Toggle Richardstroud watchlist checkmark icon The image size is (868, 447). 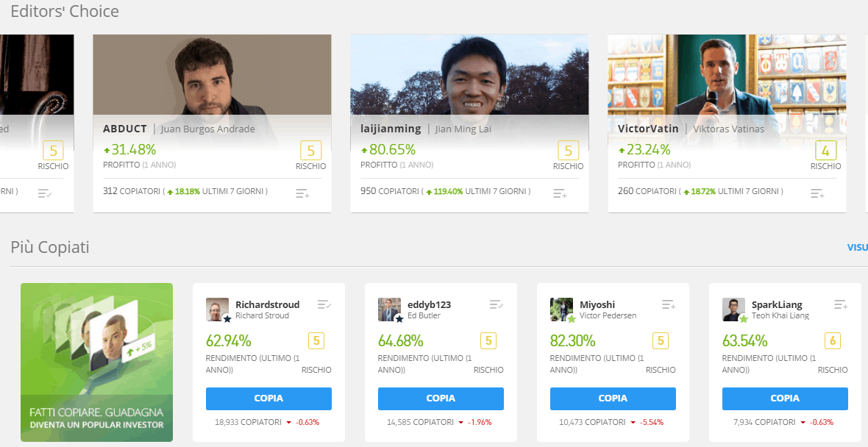click(324, 304)
